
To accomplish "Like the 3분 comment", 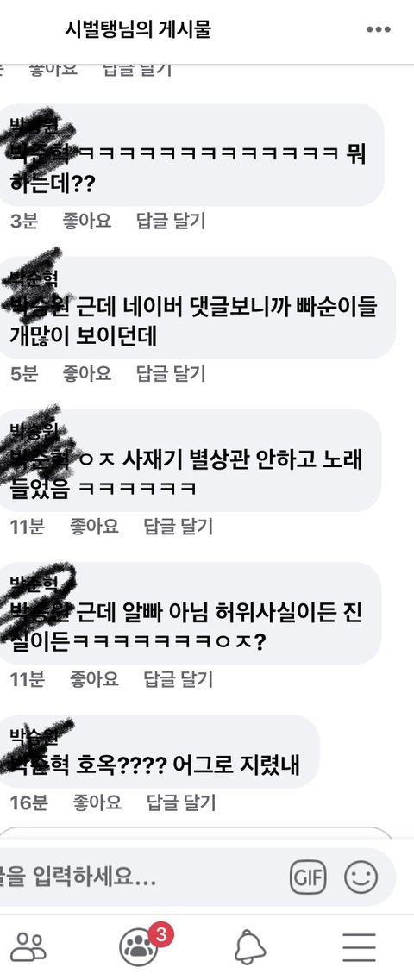I will tap(87, 221).
